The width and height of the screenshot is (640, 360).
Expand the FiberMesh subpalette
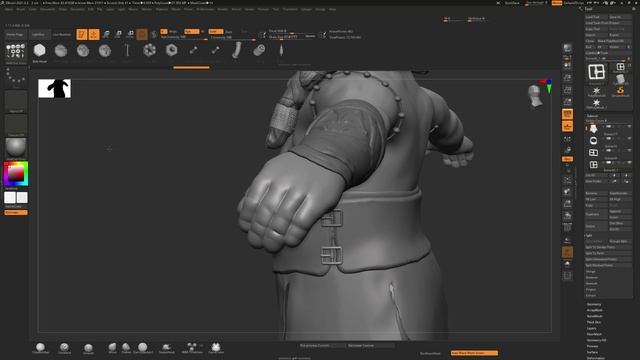[594, 334]
